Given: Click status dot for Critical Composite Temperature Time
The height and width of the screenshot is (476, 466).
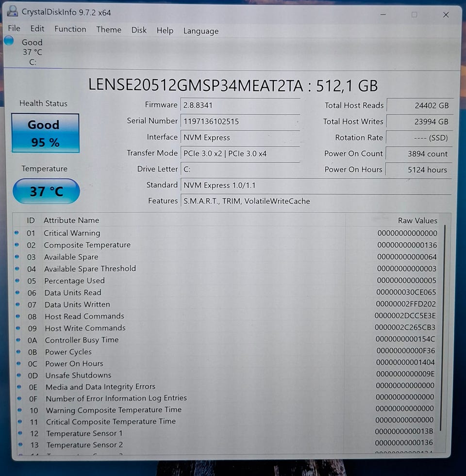Looking at the screenshot, I should (x=20, y=421).
